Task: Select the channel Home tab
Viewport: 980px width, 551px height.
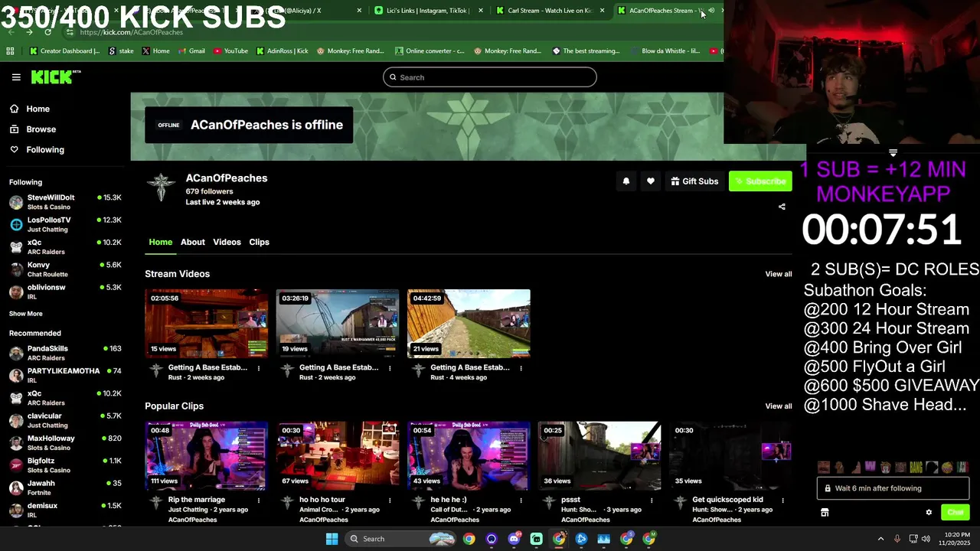Action: tap(161, 242)
